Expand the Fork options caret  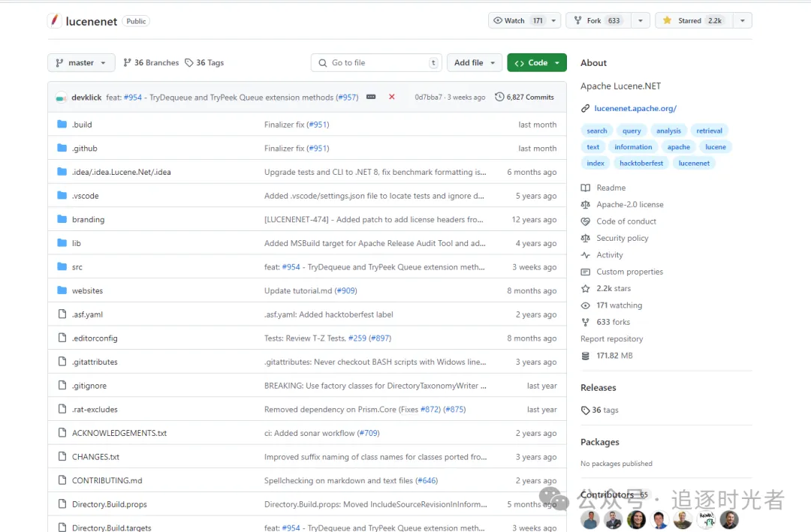point(640,21)
